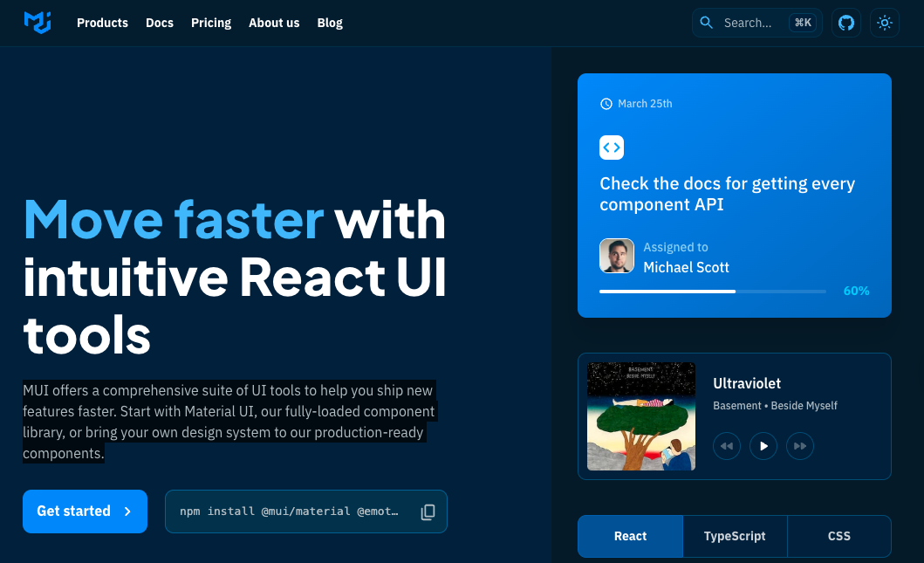Click the '60%' progress value
924x563 pixels.
pos(856,291)
